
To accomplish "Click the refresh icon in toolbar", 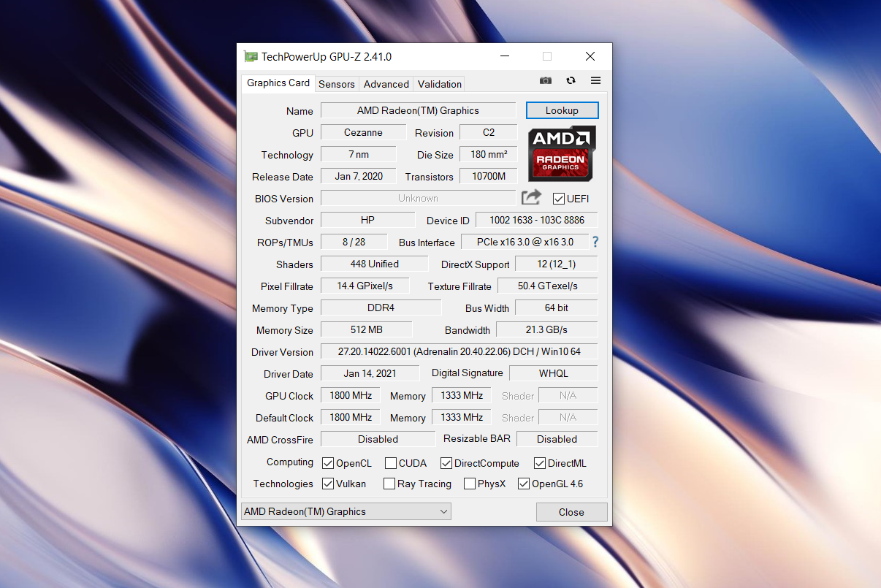I will 571,80.
